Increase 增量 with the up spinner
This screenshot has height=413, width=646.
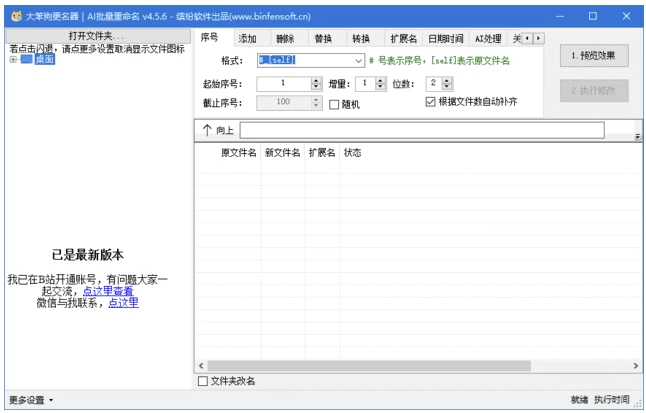(x=380, y=80)
